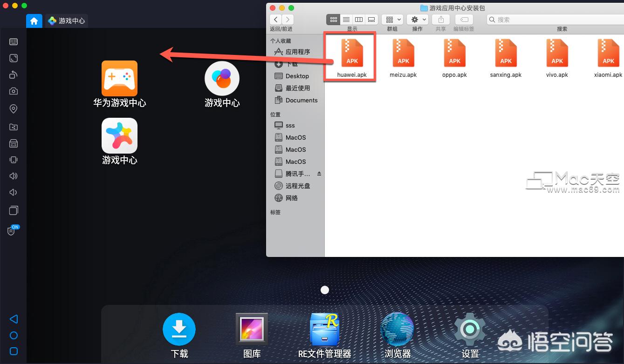The height and width of the screenshot is (364, 624).
Task: Tap the Android home circle button
Action: tap(14, 336)
